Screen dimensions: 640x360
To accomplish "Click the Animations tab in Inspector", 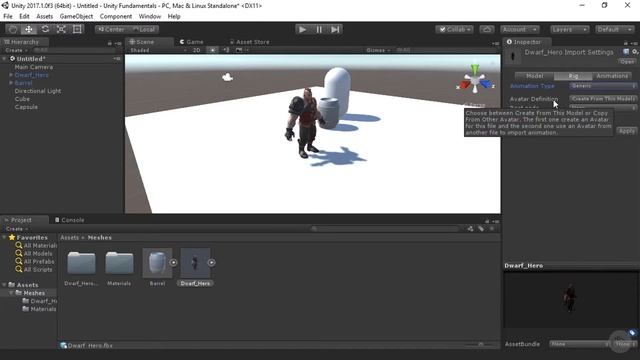I will (x=612, y=76).
